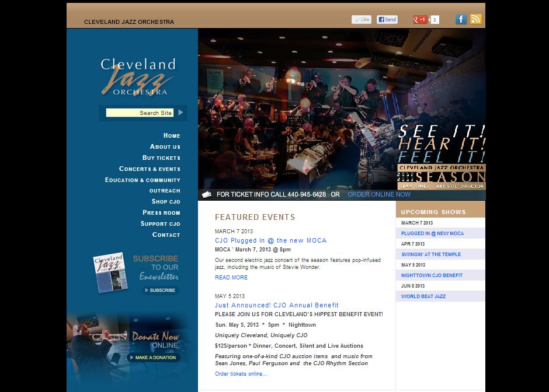Focus the Search Site input field

[140, 113]
